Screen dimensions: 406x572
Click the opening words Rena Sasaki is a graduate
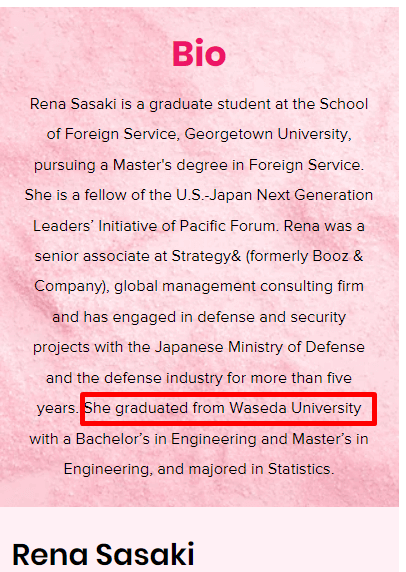[121, 104]
